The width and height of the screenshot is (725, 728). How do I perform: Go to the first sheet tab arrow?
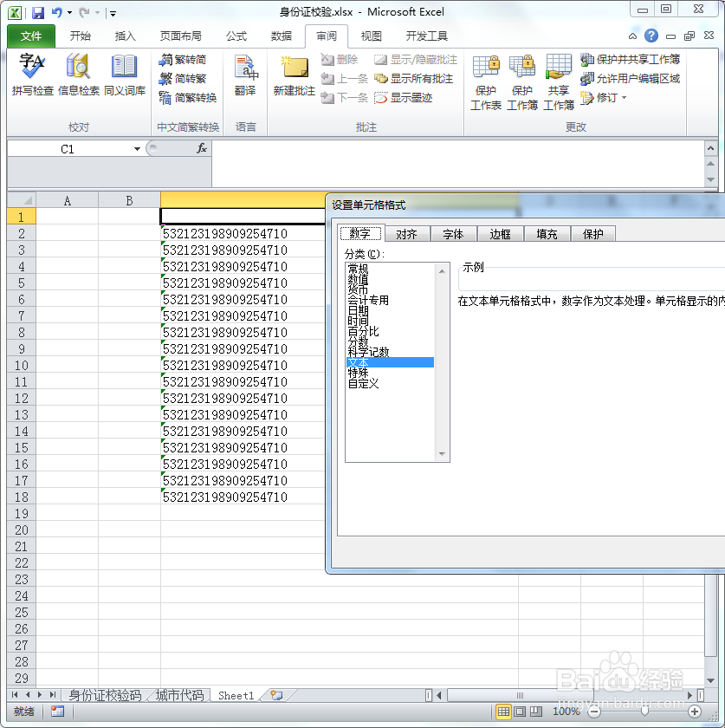(x=15, y=695)
